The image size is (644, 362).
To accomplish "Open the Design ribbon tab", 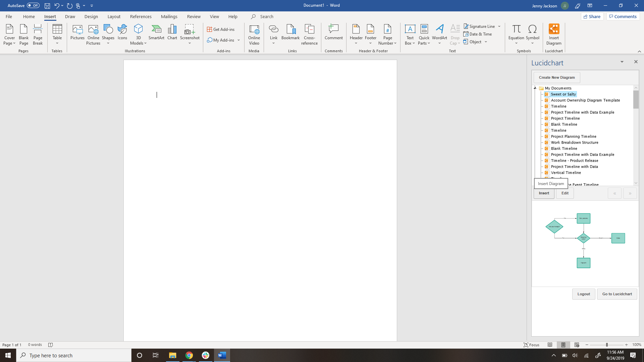I will coord(91,16).
